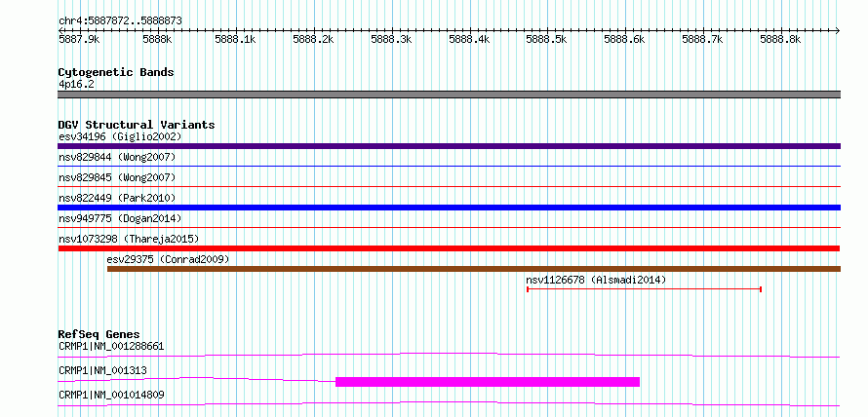Select the thin red nsv949775 variant line

tap(449, 227)
